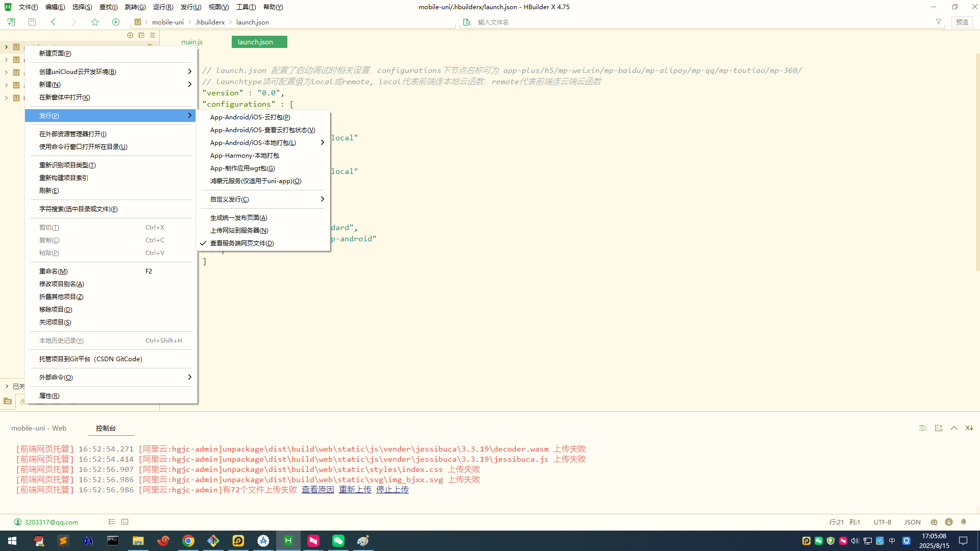980x551 pixels.
Task: Expand the first project tree node
Action: (6, 47)
